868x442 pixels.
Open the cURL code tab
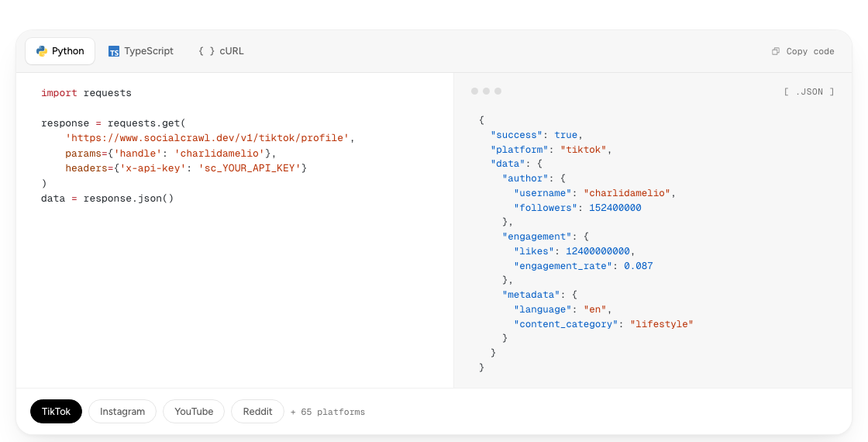coord(221,51)
